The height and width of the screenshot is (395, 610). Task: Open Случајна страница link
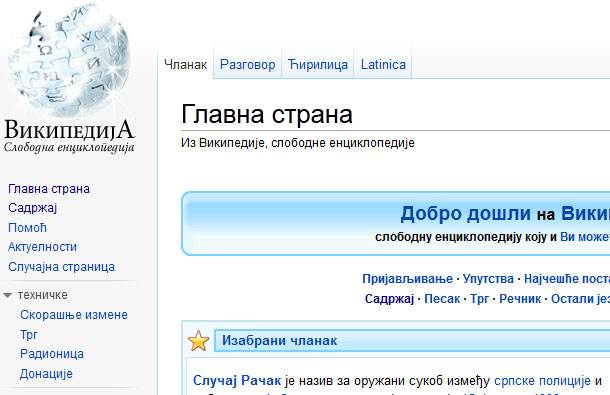point(61,267)
